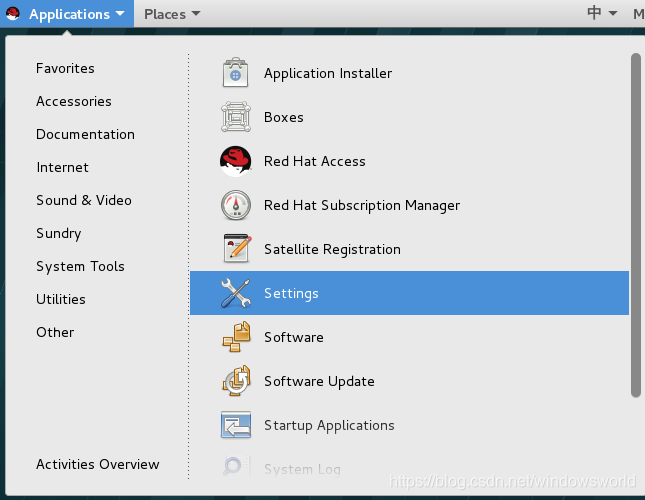Viewport: 645px width, 500px height.
Task: Click the application list vertical scrollbar
Action: (x=636, y=225)
